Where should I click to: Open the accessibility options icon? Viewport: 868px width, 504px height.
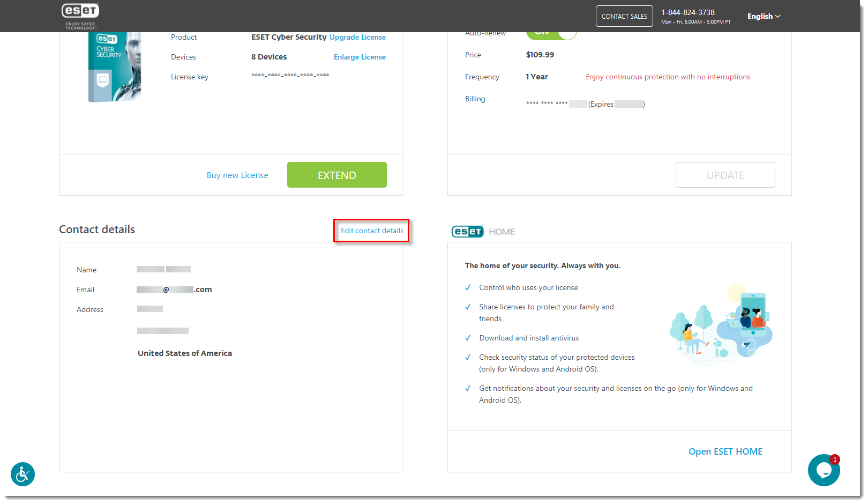[x=23, y=475]
